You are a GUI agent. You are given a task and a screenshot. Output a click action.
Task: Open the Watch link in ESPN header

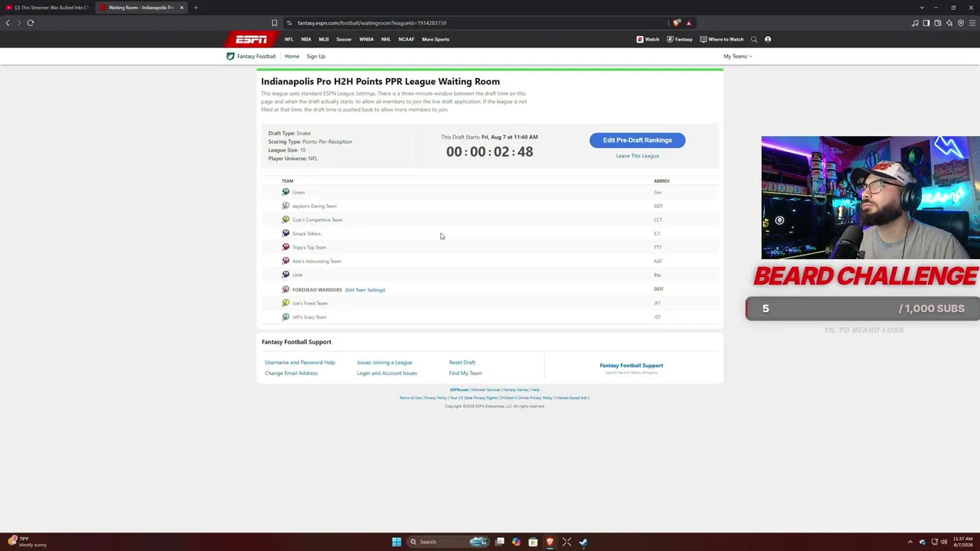point(648,39)
